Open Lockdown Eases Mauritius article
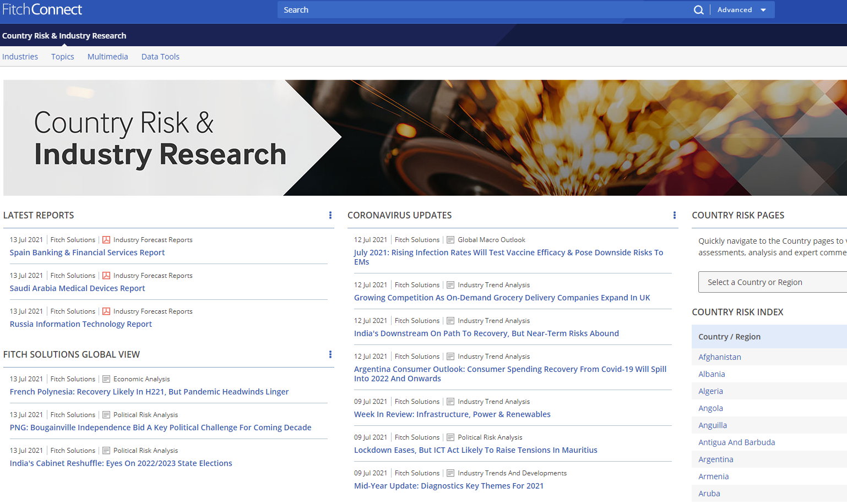Viewport: 847px width, 504px height. pyautogui.click(x=475, y=450)
